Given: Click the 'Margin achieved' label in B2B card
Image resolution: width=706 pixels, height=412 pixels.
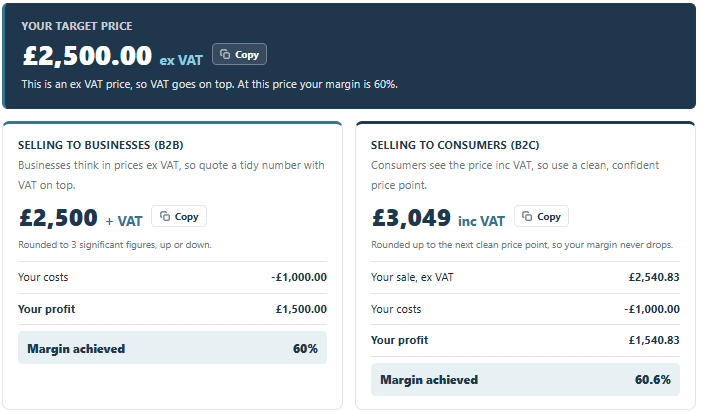Looking at the screenshot, I should pyautogui.click(x=76, y=349).
